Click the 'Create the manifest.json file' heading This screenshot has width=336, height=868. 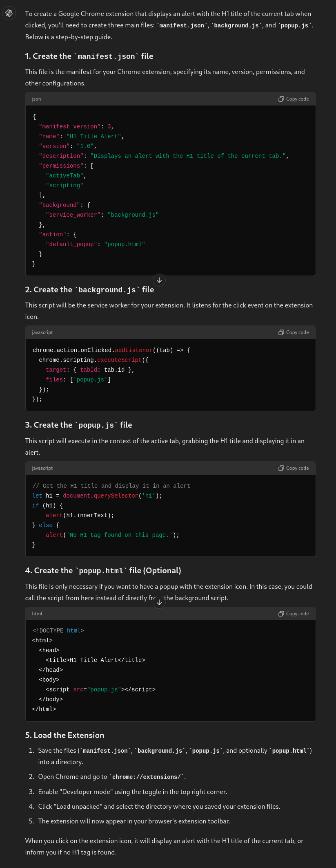point(89,56)
